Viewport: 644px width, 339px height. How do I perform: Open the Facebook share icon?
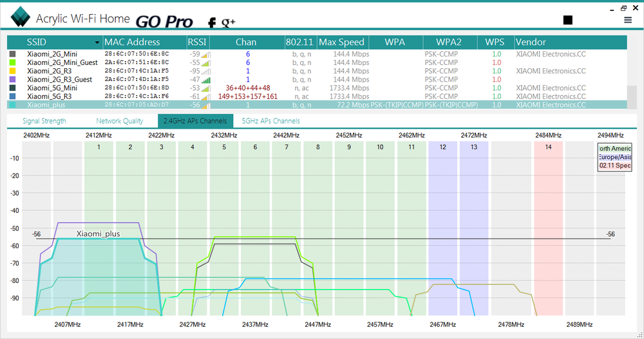(211, 24)
